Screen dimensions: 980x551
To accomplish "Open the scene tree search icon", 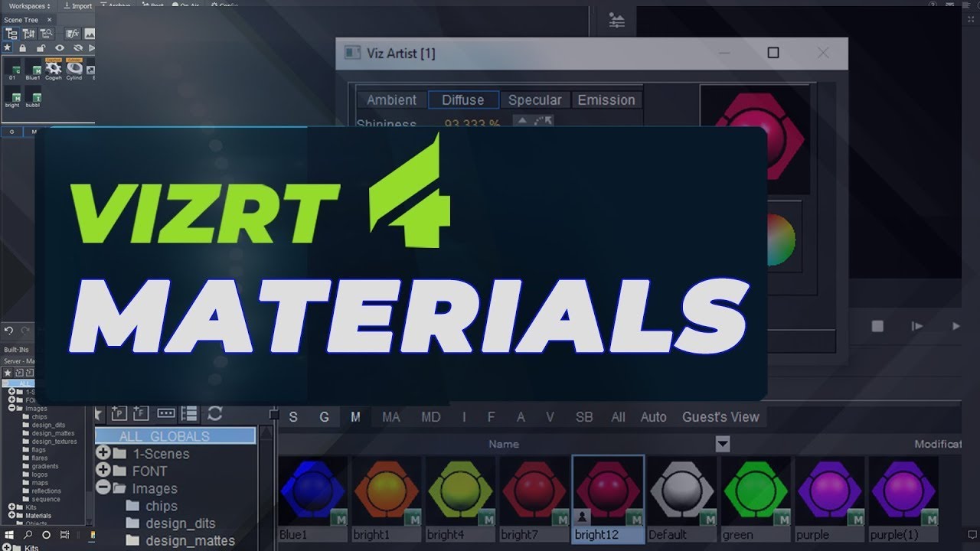I will 47,34.
